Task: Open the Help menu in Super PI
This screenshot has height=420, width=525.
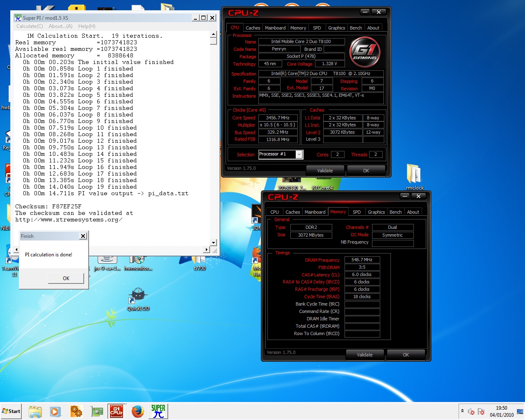Action: [87, 26]
